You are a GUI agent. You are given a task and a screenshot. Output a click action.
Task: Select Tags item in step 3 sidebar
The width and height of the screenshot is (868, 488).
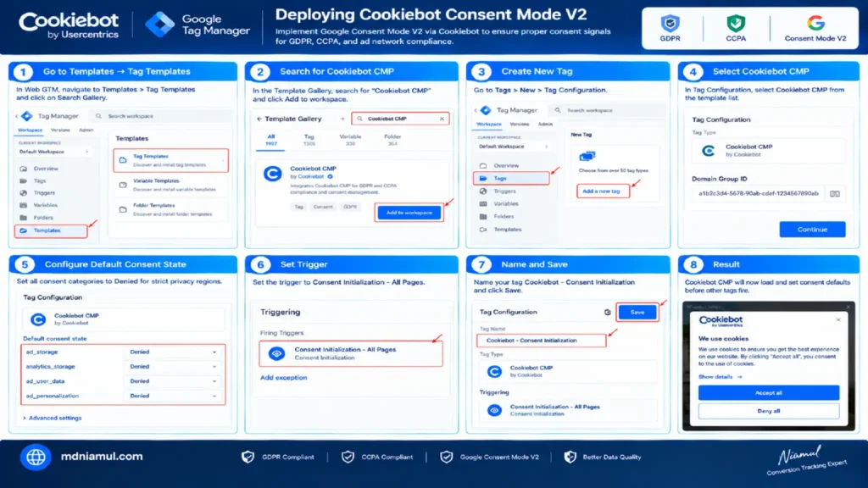511,178
